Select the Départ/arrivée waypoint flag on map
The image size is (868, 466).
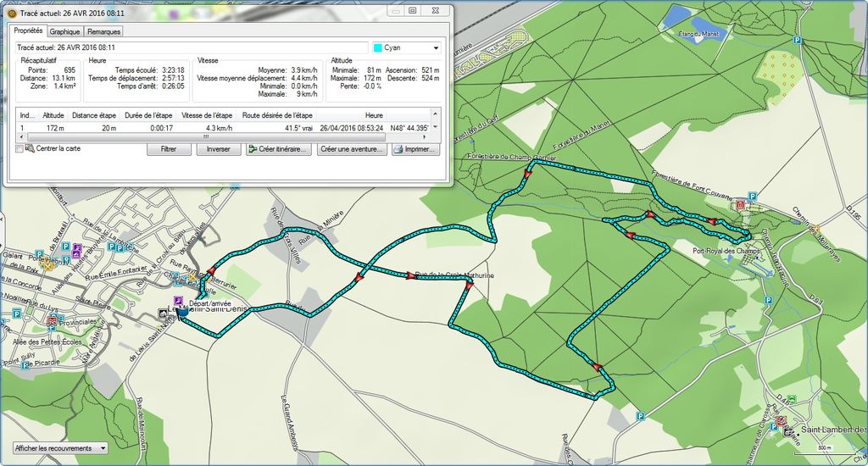(x=181, y=312)
